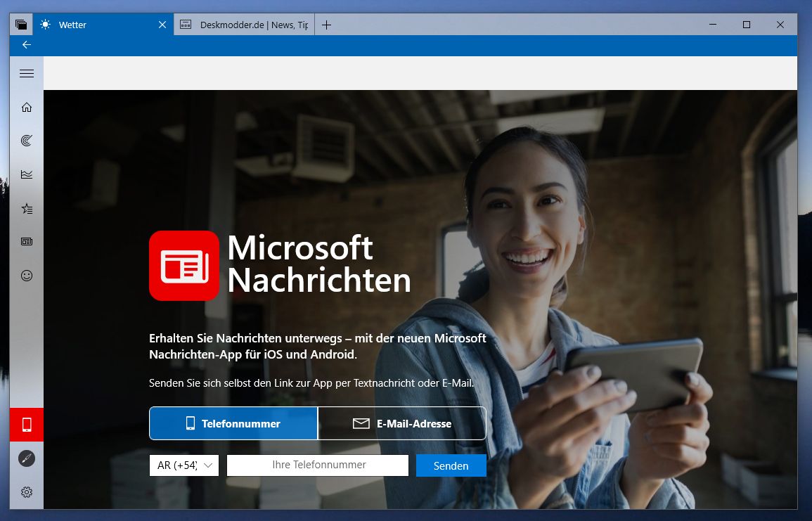This screenshot has height=521, width=812.
Task: Click the Ihre Telefonnummer input field
Action: [318, 465]
